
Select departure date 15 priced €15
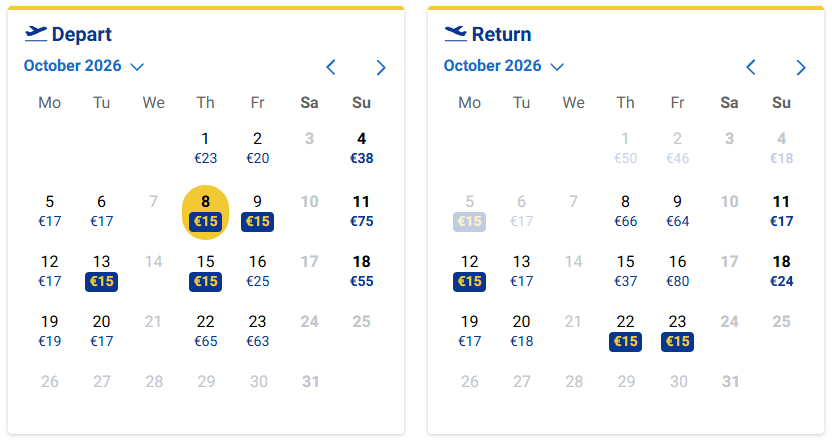click(205, 272)
